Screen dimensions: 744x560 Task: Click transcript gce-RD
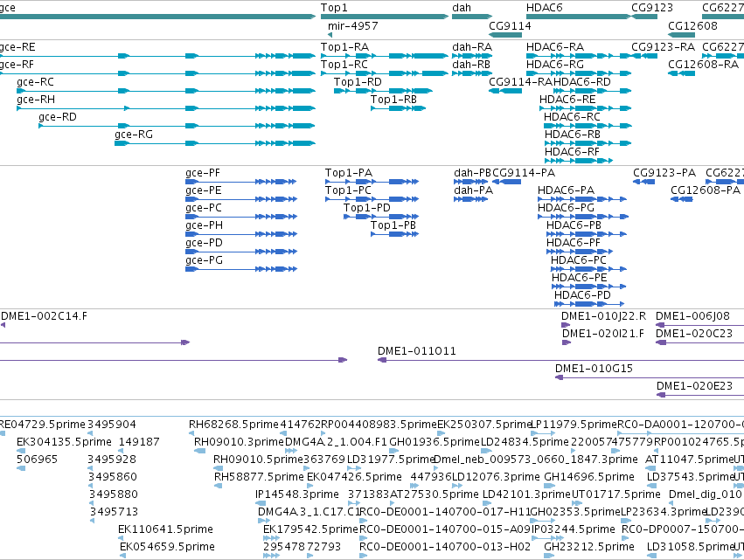58,117
